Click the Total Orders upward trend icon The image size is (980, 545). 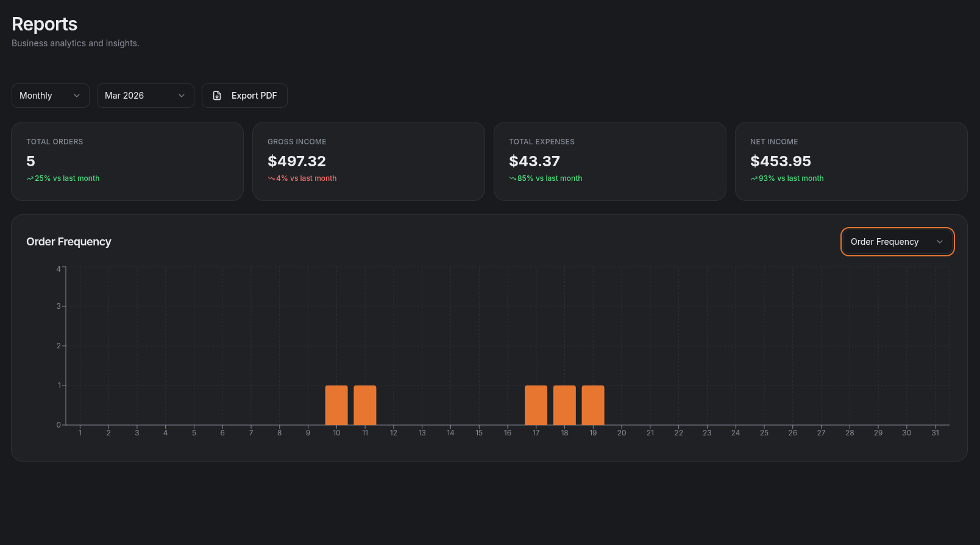point(30,178)
